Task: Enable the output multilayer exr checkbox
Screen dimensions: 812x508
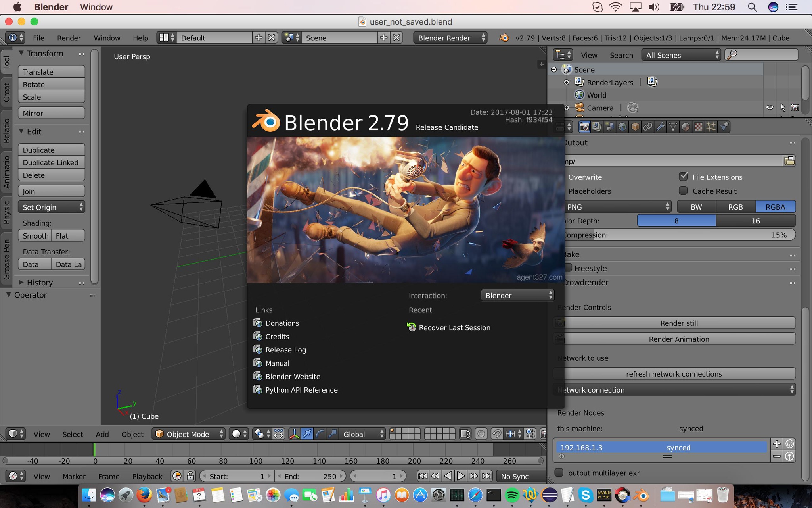Action: [x=559, y=473]
